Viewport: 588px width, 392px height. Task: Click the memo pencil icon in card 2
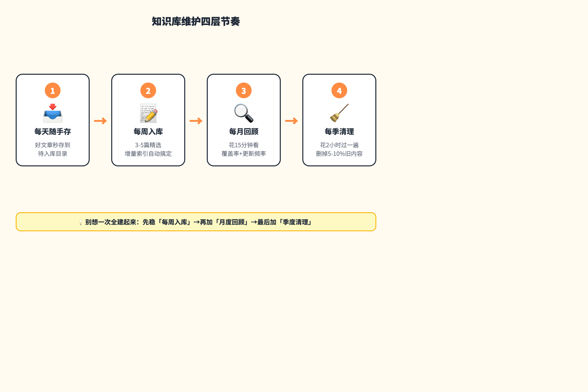148,113
